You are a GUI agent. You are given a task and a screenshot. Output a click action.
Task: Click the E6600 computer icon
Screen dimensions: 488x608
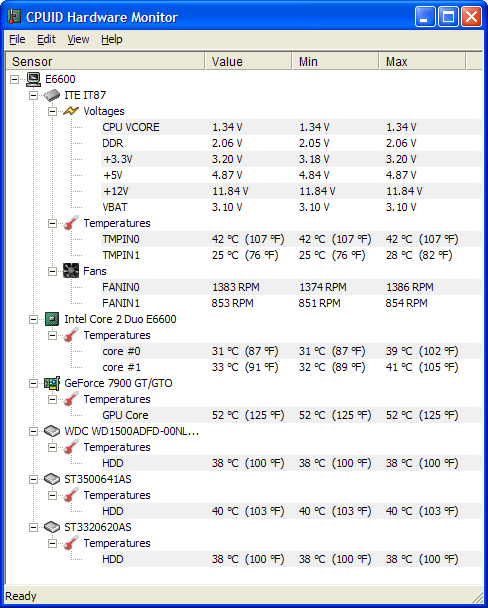(x=34, y=79)
